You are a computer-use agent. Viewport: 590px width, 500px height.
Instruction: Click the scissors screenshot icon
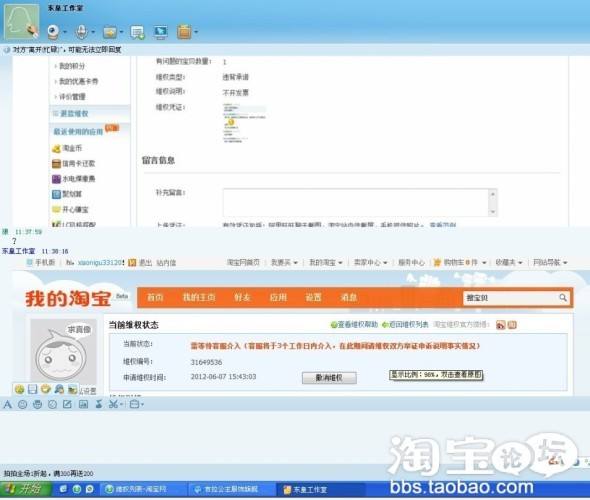pyautogui.click(x=113, y=404)
